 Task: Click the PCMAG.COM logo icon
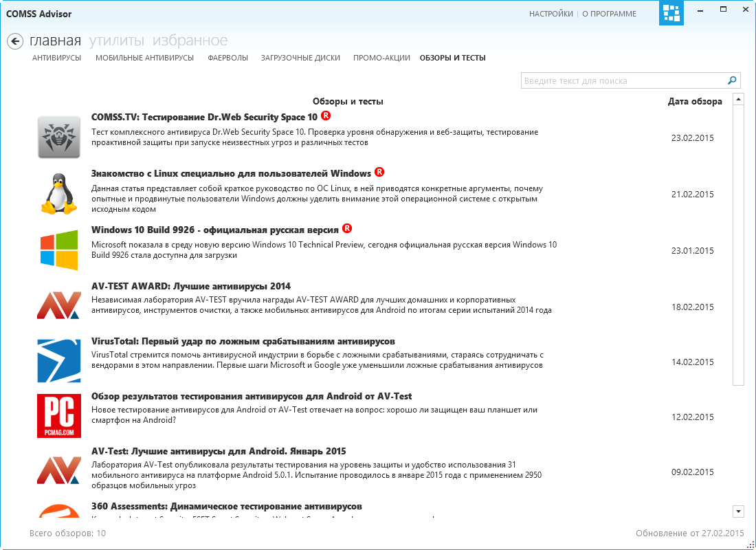pyautogui.click(x=59, y=416)
